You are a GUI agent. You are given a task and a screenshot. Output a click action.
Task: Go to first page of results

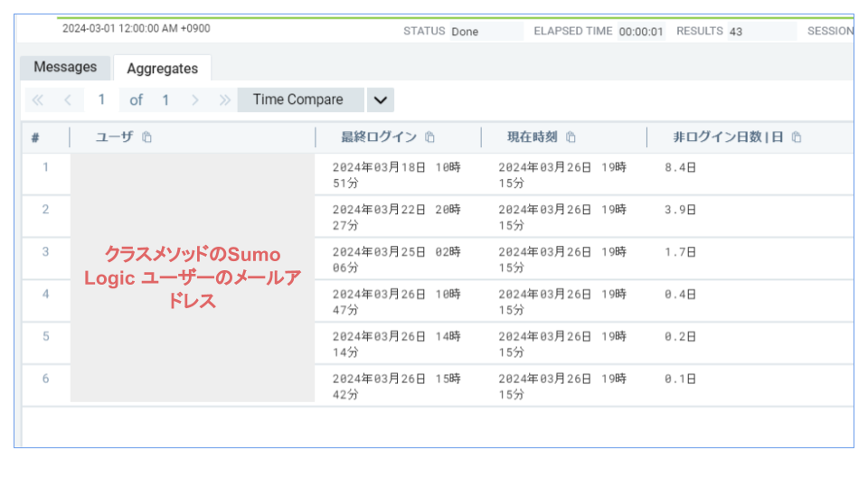38,100
